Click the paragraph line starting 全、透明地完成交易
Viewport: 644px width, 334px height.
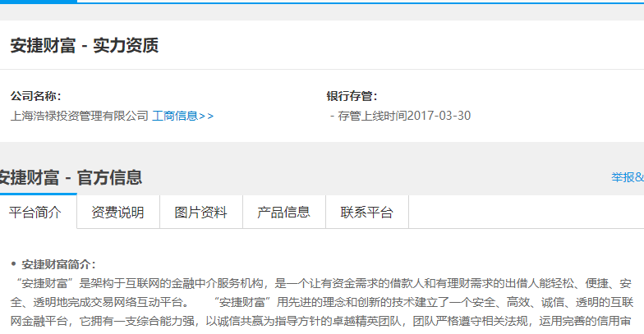pos(322,302)
